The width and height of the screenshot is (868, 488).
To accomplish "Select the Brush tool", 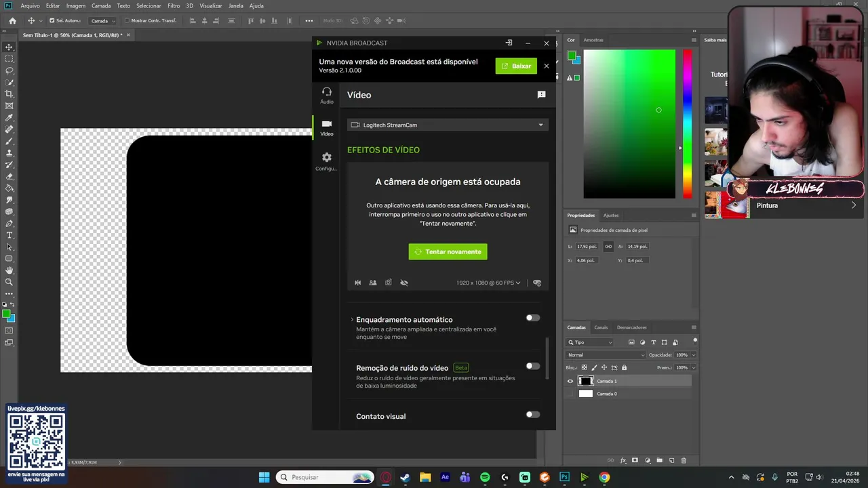I will 9,142.
